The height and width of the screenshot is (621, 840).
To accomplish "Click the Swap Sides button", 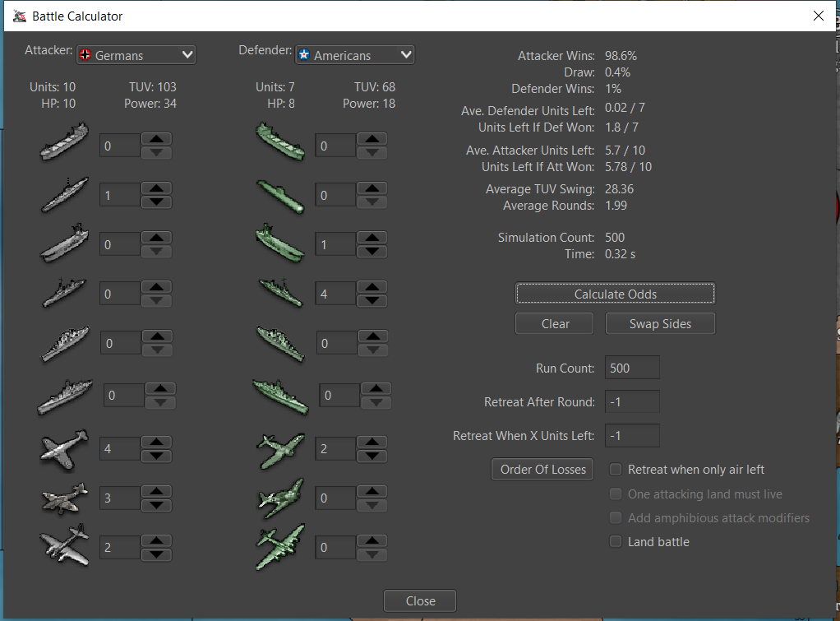I will (x=660, y=323).
